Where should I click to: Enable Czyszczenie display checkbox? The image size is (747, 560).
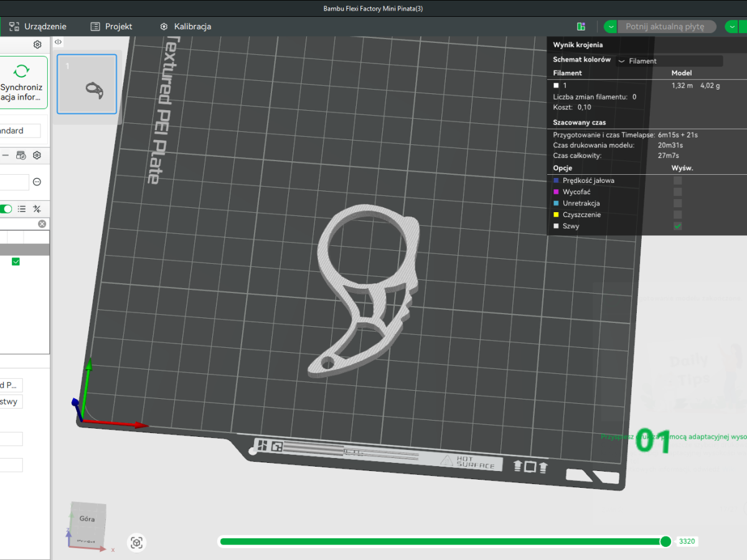click(677, 215)
